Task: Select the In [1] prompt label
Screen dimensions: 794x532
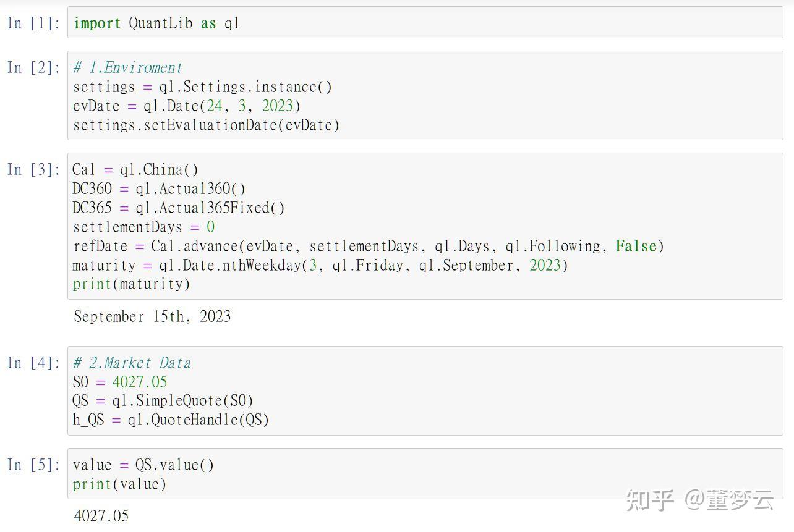Action: pyautogui.click(x=33, y=23)
